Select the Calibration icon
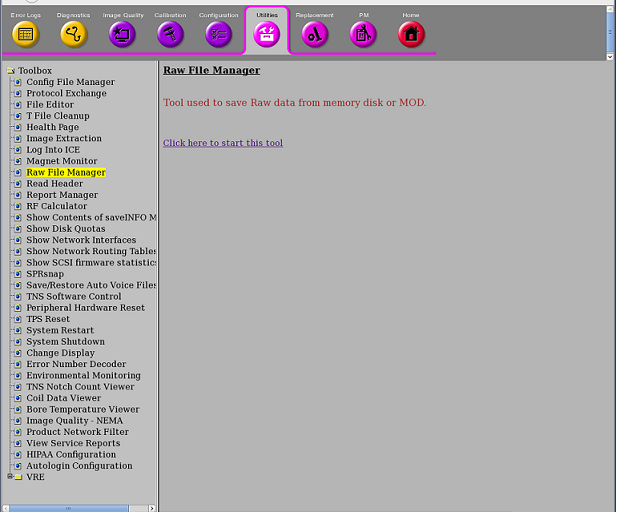Viewport: 618px width, 512px height. (x=170, y=34)
